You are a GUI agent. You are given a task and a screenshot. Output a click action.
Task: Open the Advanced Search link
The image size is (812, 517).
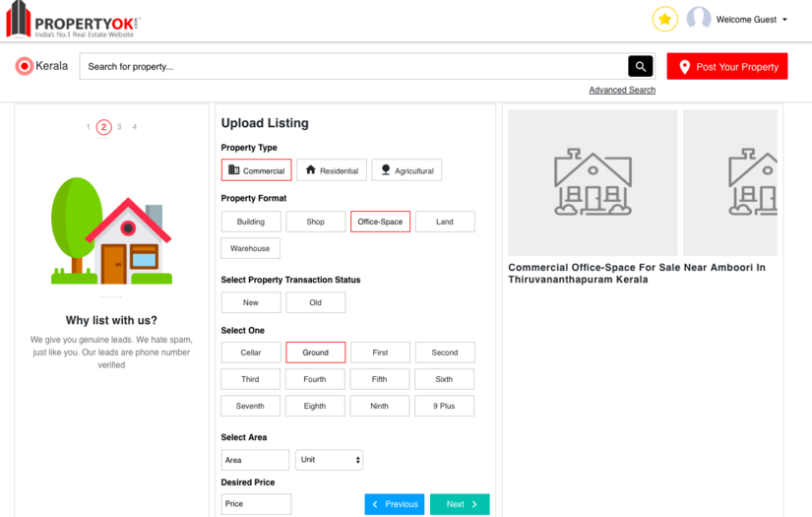[x=622, y=91]
